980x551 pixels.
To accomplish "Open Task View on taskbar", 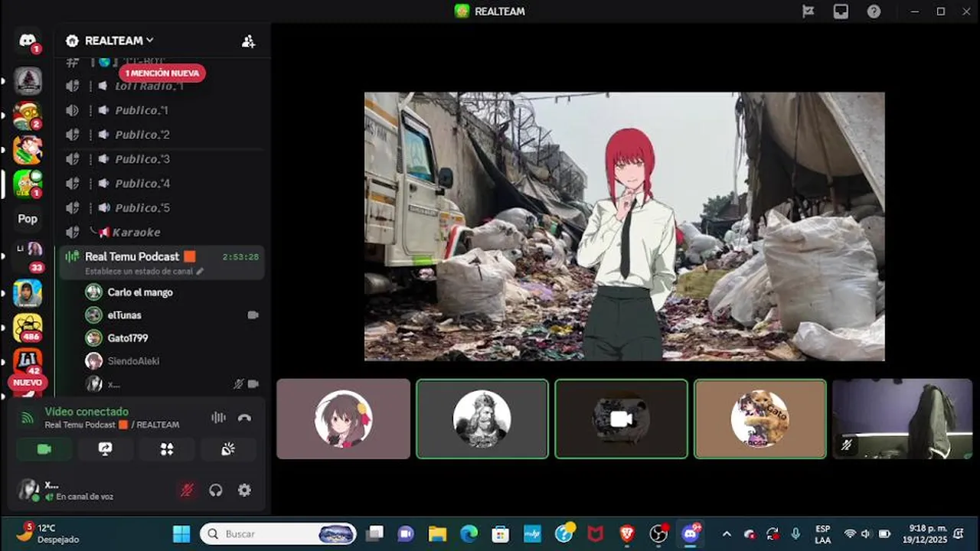I will click(x=374, y=533).
